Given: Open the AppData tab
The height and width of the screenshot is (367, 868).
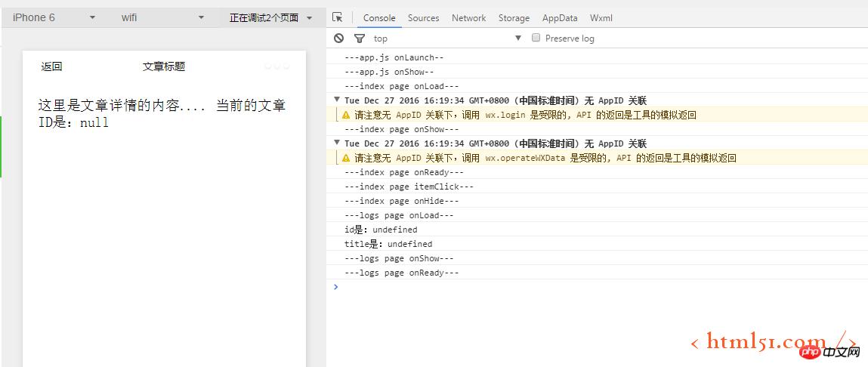Looking at the screenshot, I should (560, 17).
